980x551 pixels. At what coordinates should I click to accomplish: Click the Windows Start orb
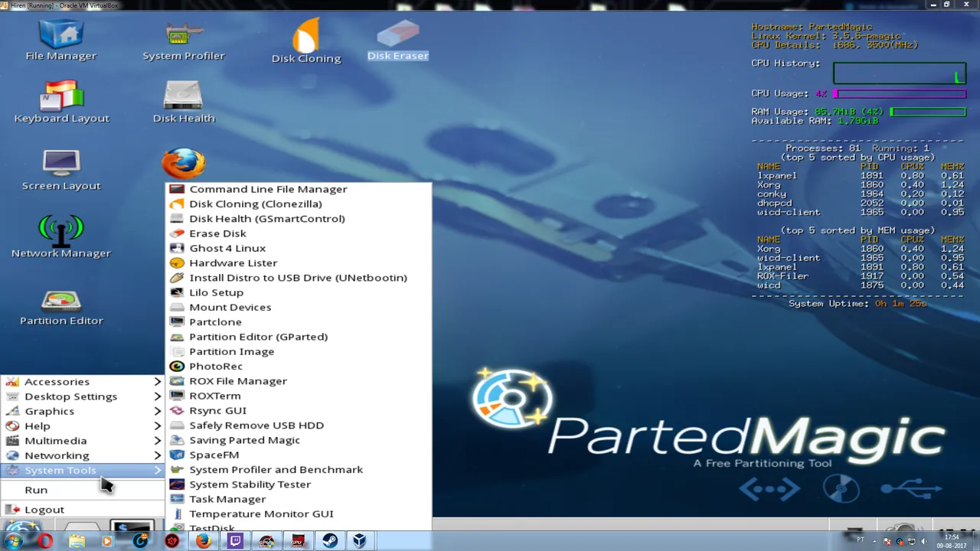click(x=13, y=541)
